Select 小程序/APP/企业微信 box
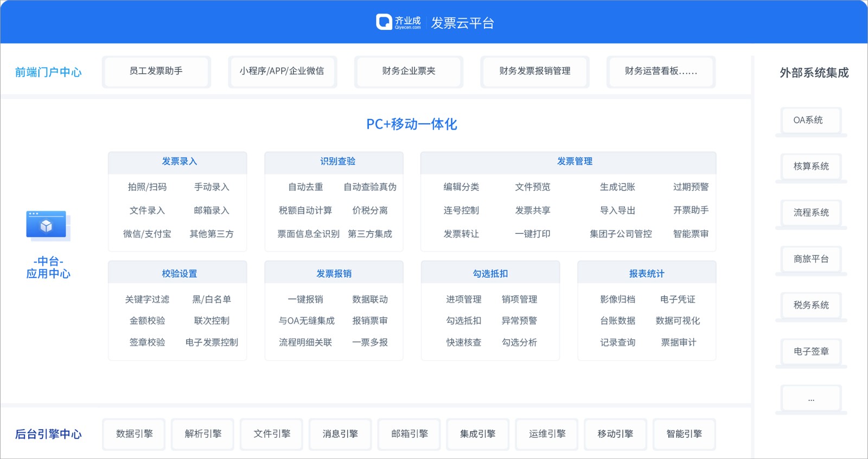868x459 pixels. pos(282,71)
